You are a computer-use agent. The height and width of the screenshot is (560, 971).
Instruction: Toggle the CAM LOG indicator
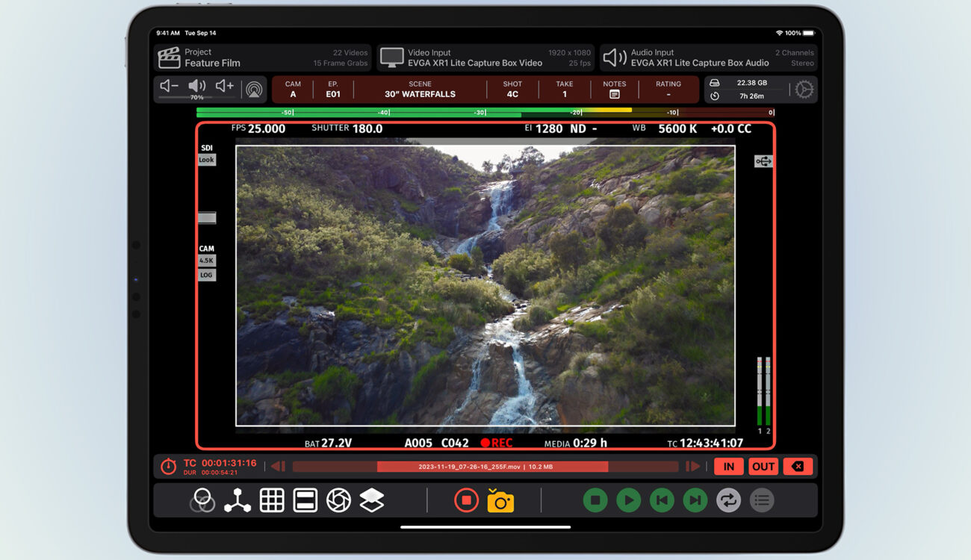[x=206, y=274]
